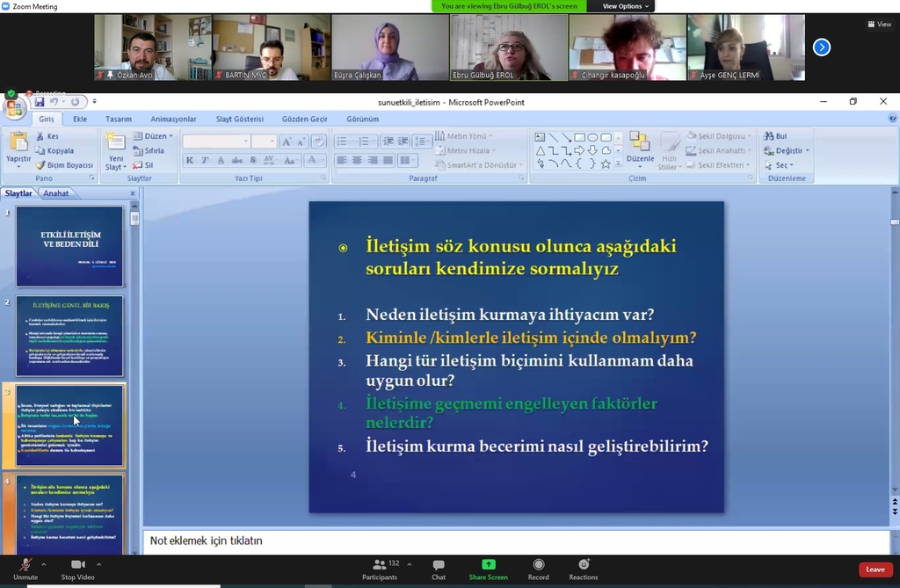Toggle the Record button in Zoom
Viewport: 900px width, 588px height.
click(539, 569)
